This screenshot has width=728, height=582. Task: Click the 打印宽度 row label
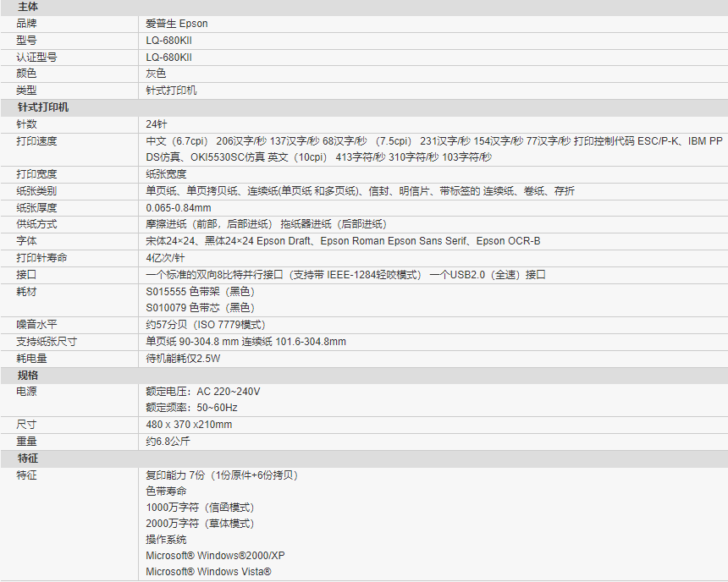(x=36, y=174)
